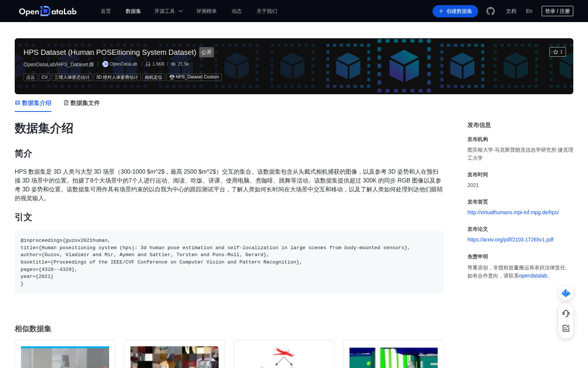Click the OpenDataLab publisher name
The width and height of the screenshot is (588, 368).
click(123, 64)
